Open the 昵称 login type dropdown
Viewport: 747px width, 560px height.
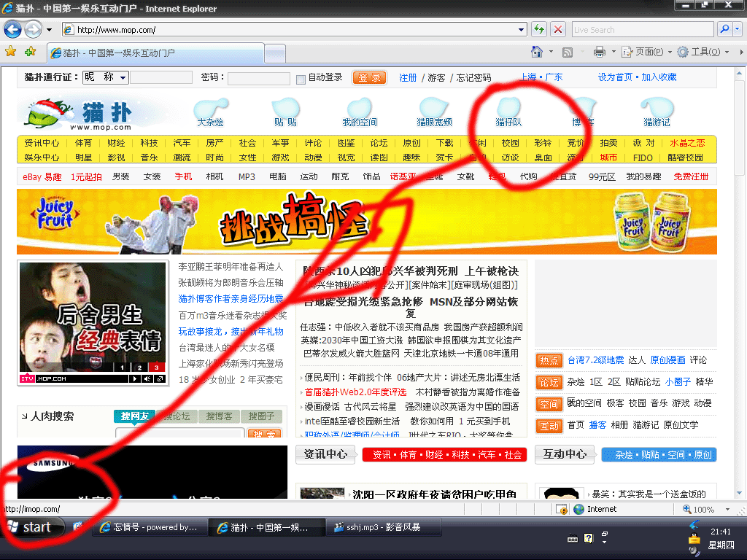[x=105, y=77]
